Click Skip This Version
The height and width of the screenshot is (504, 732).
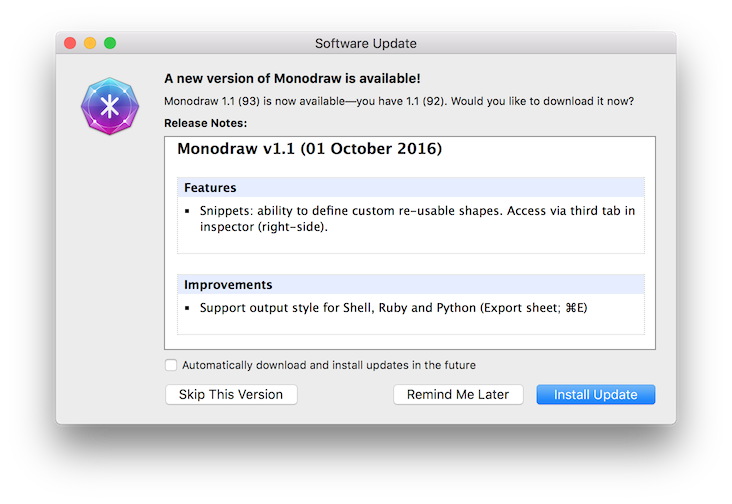(231, 394)
